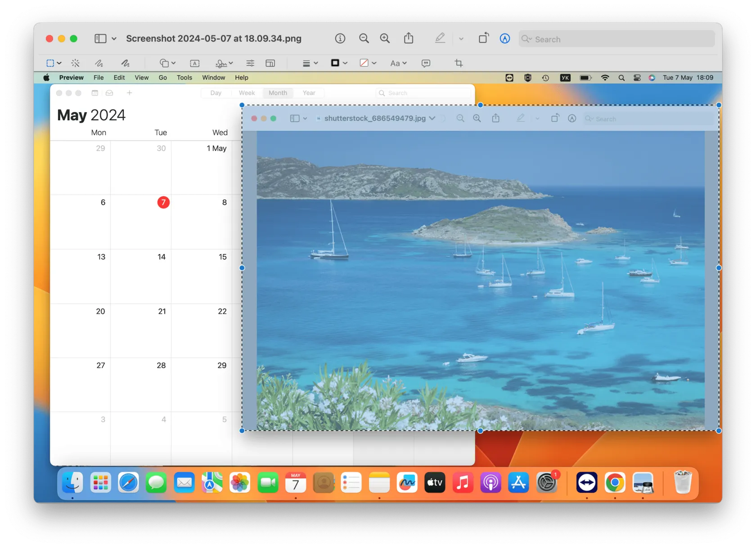Toggle the sidebar view button

[100, 38]
